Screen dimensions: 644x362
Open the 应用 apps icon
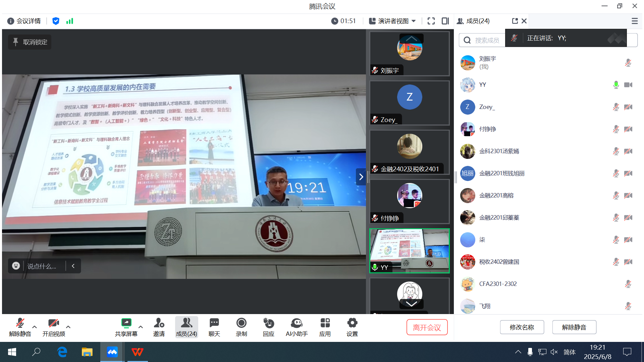point(325,323)
